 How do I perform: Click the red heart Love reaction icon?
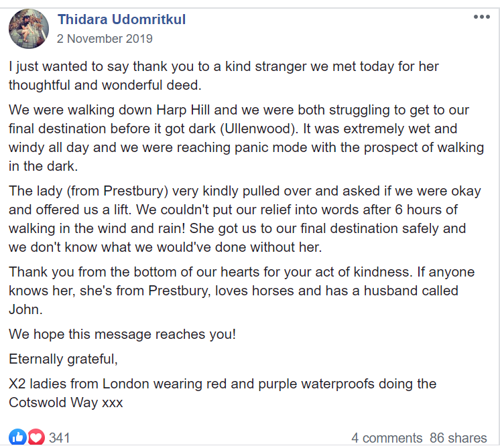[x=36, y=437]
